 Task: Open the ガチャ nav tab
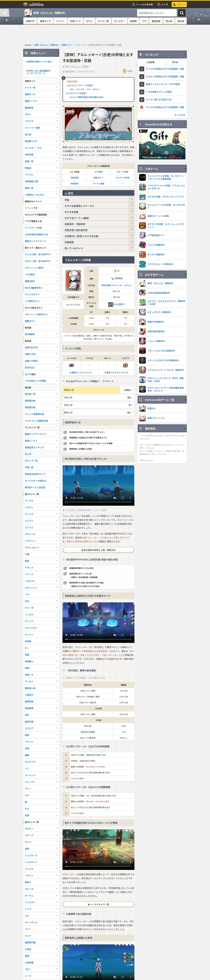[x=89, y=21]
